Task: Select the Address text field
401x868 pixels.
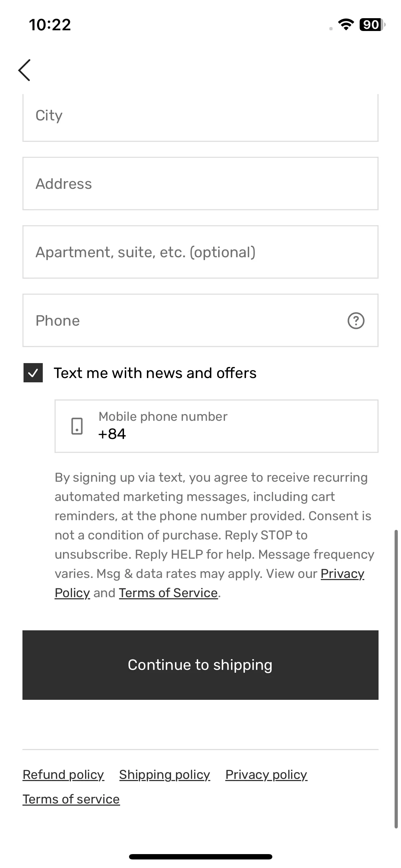Action: click(x=200, y=184)
